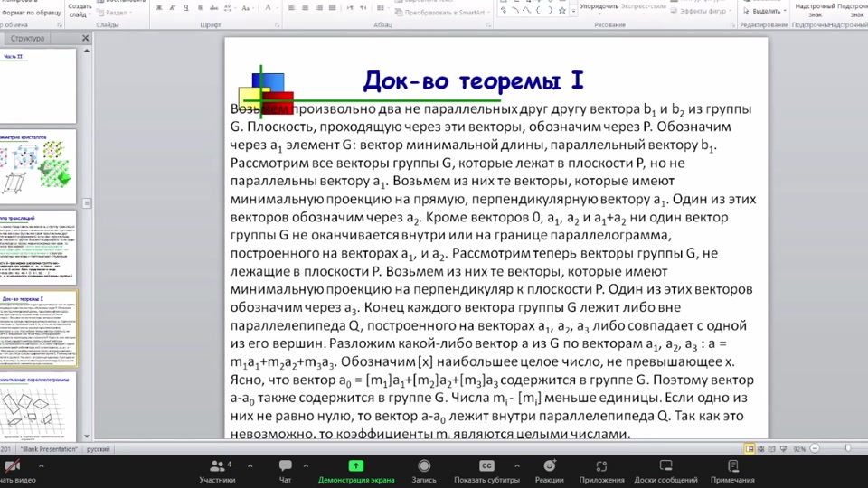
Task: Switch to the Структура tab
Action: (x=27, y=39)
